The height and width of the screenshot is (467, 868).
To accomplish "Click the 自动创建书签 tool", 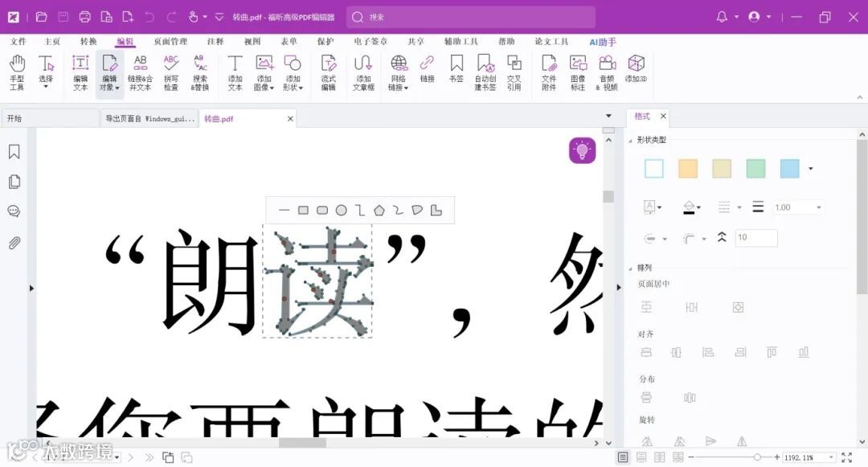I will click(485, 69).
